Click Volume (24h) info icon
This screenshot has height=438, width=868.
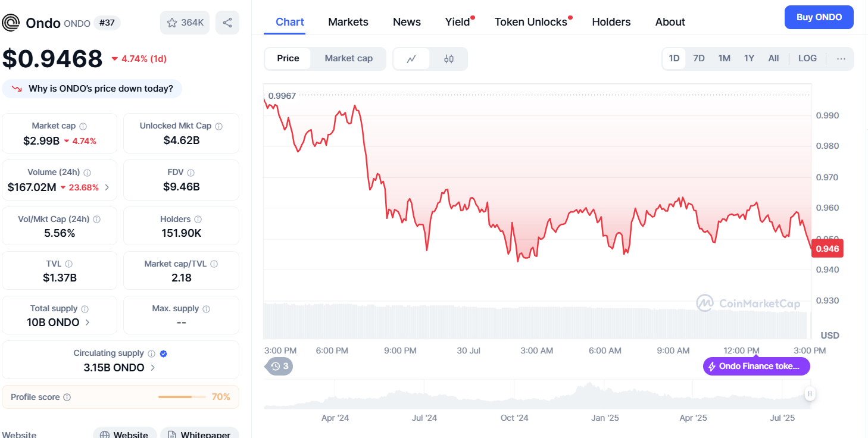pos(88,173)
